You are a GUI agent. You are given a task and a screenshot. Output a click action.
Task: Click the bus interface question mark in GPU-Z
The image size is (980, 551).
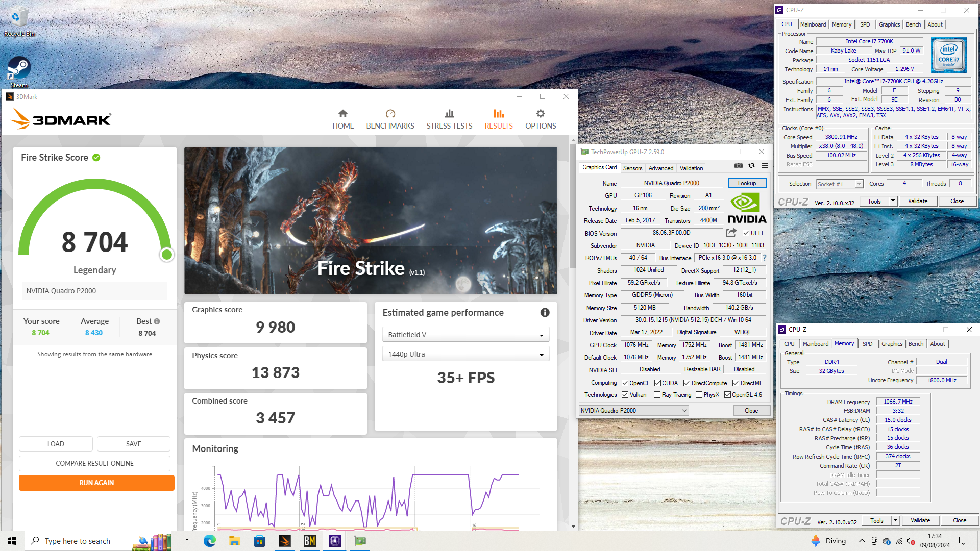pos(765,258)
